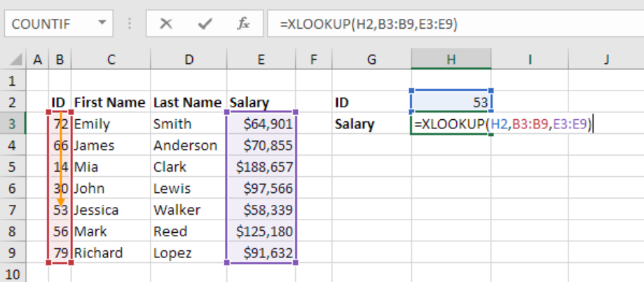Click cell containing Lewis

pyautogui.click(x=189, y=188)
